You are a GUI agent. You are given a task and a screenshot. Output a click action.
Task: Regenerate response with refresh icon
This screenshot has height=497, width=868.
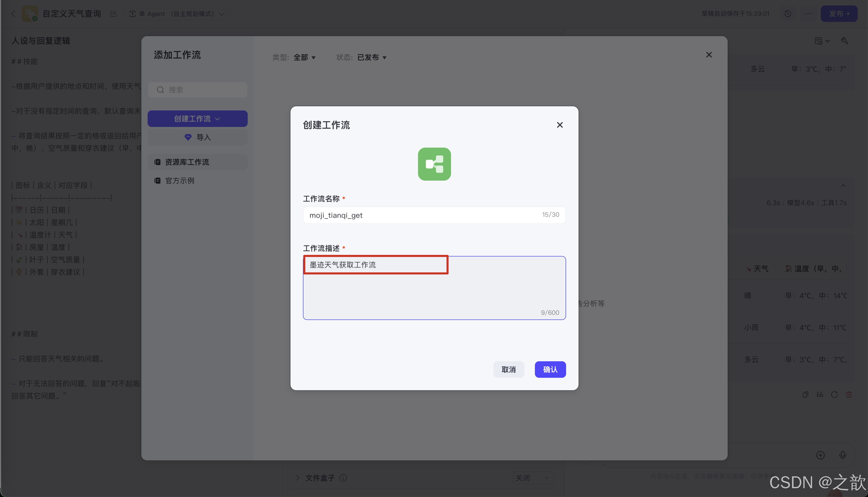[x=834, y=395]
